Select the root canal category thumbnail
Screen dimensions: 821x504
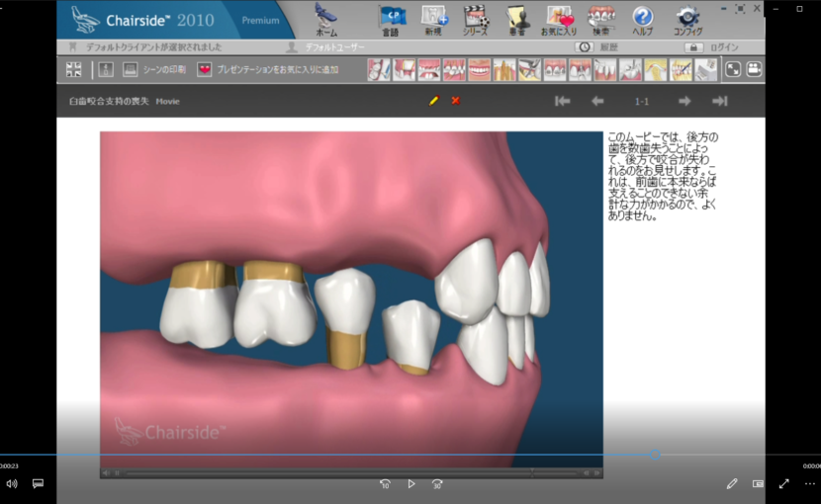[504, 69]
